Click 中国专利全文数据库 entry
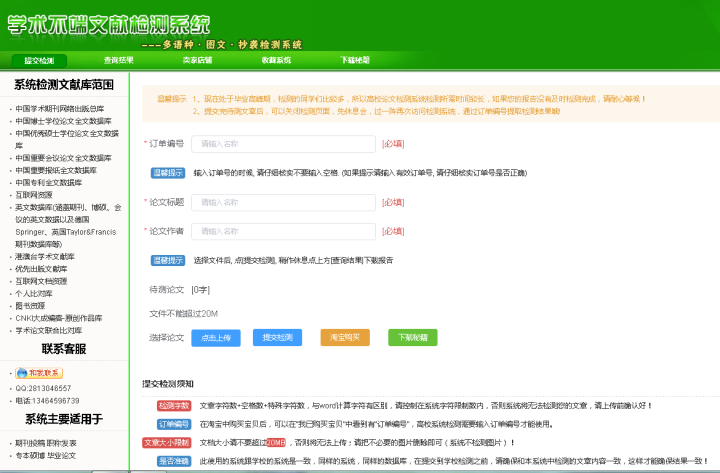Viewport: 720px width, 473px height. 49,183
